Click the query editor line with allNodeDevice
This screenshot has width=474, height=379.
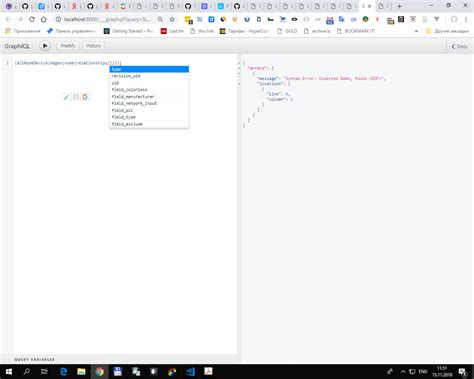(x=68, y=63)
